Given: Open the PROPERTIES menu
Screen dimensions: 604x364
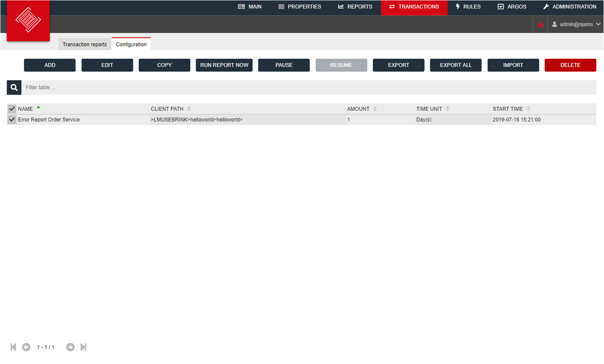Looking at the screenshot, I should 300,7.
